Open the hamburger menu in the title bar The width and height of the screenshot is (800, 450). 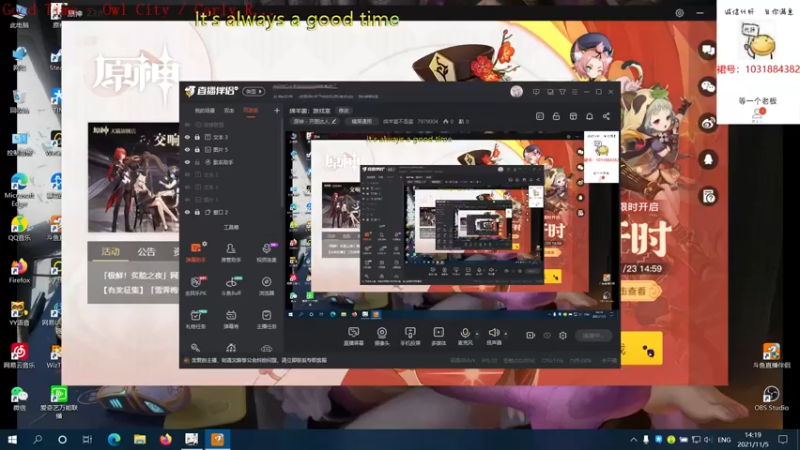point(574,92)
